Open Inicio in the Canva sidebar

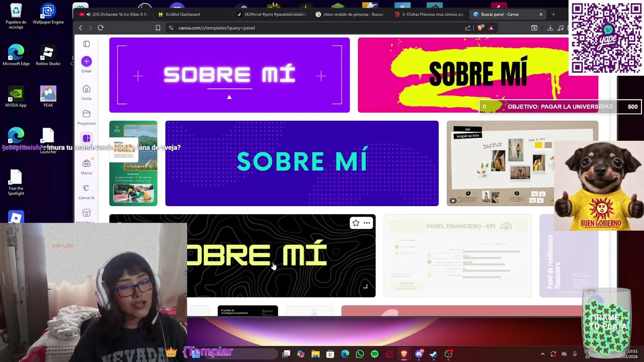[x=87, y=93]
